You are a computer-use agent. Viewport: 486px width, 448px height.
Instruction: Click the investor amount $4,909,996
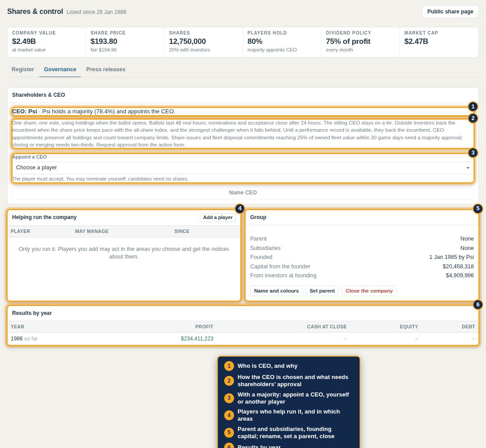click(460, 276)
